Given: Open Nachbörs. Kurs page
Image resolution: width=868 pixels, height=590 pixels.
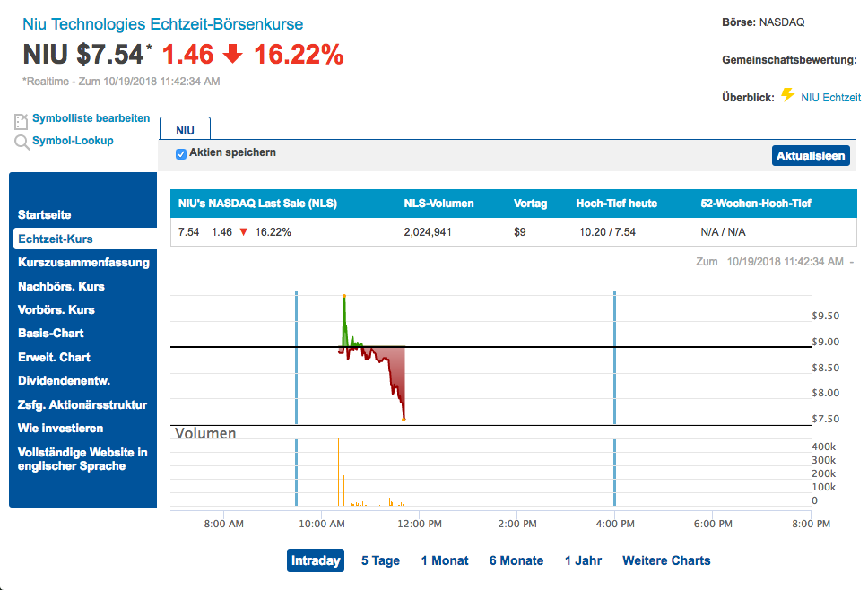Looking at the screenshot, I should pyautogui.click(x=61, y=286).
